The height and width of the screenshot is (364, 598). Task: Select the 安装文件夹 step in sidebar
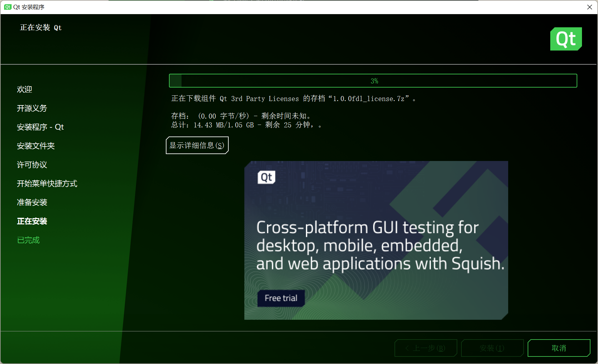pyautogui.click(x=36, y=146)
